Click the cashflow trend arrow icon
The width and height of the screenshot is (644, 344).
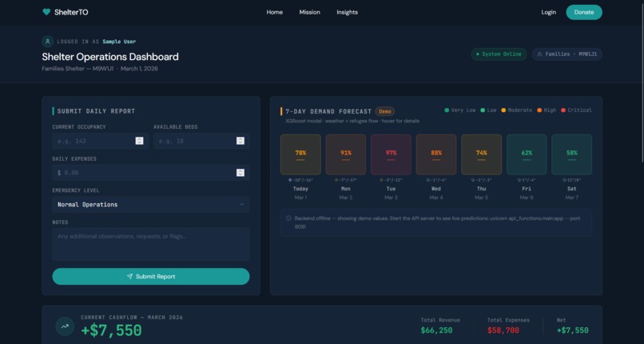(65, 326)
